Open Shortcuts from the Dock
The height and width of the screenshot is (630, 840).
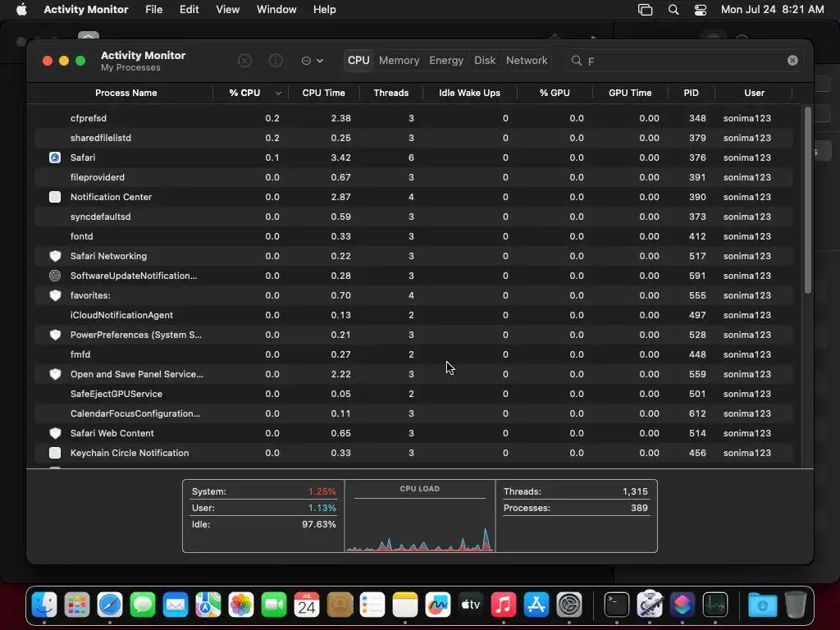click(x=682, y=605)
